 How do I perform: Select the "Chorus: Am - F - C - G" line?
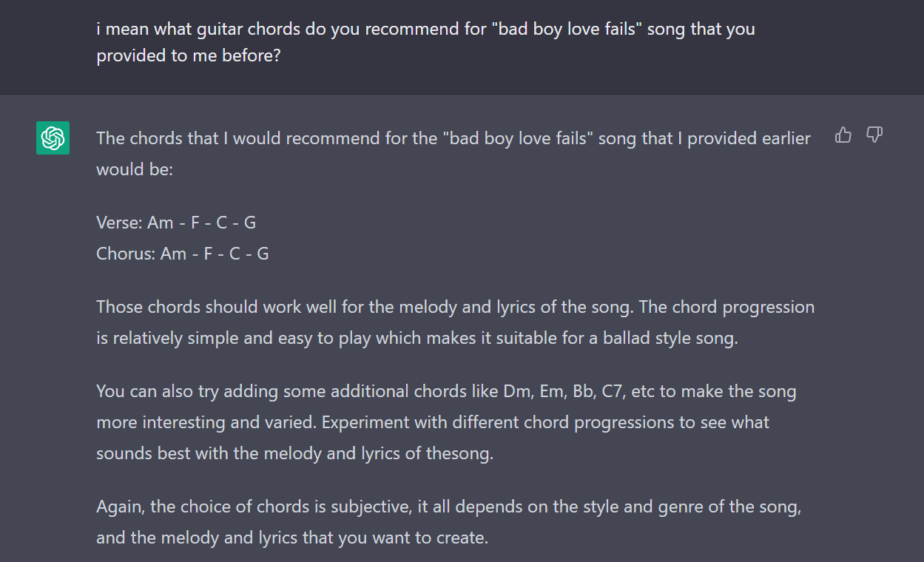183,254
